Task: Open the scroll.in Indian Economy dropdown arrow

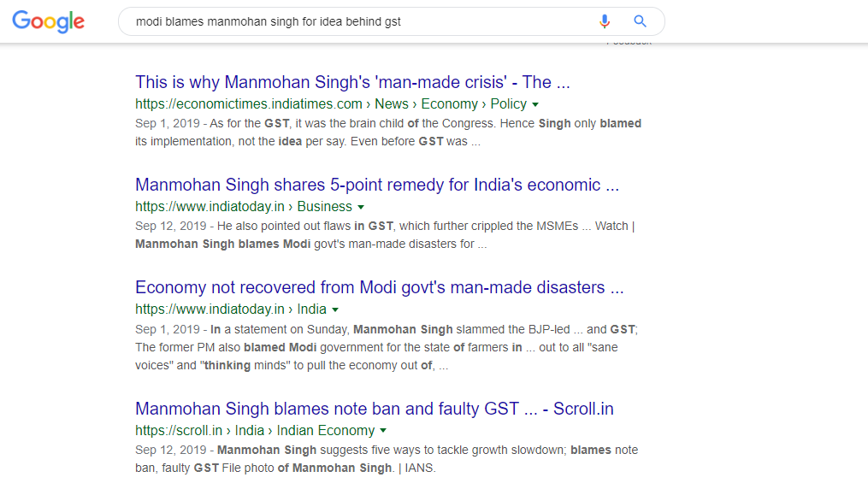Action: 383,431
